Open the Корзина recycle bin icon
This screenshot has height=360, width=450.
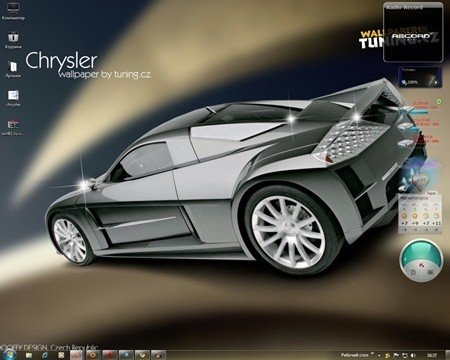coord(13,40)
